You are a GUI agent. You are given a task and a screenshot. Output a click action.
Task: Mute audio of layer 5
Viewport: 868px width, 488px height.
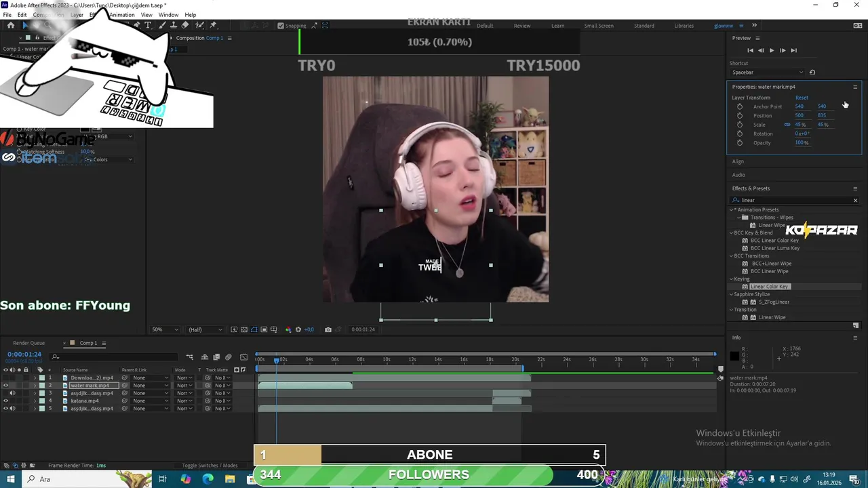[12, 409]
